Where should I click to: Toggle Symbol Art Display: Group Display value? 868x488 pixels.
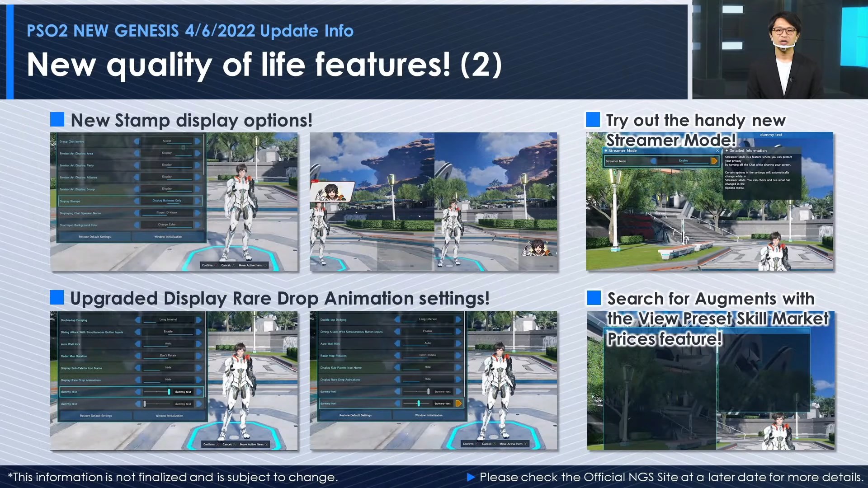click(167, 189)
